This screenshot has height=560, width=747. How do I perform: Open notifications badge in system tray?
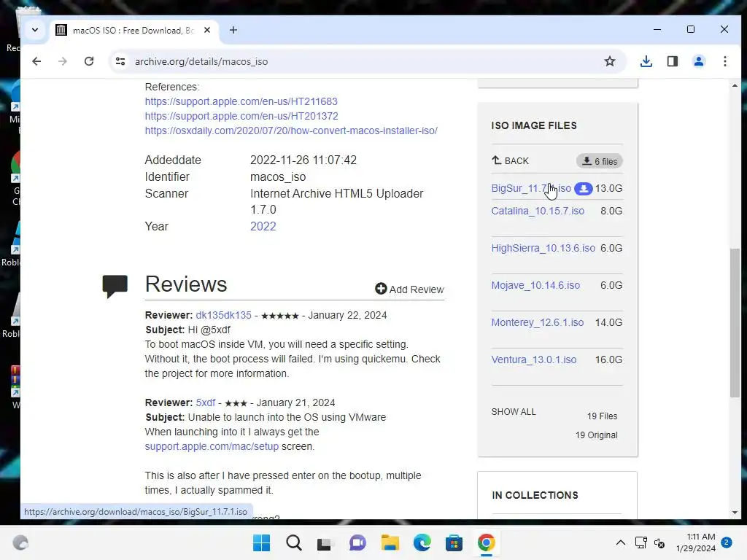click(x=727, y=542)
